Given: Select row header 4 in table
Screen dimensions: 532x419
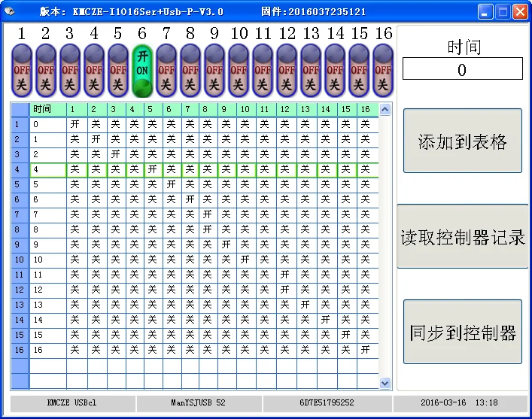Looking at the screenshot, I should click(x=20, y=170).
